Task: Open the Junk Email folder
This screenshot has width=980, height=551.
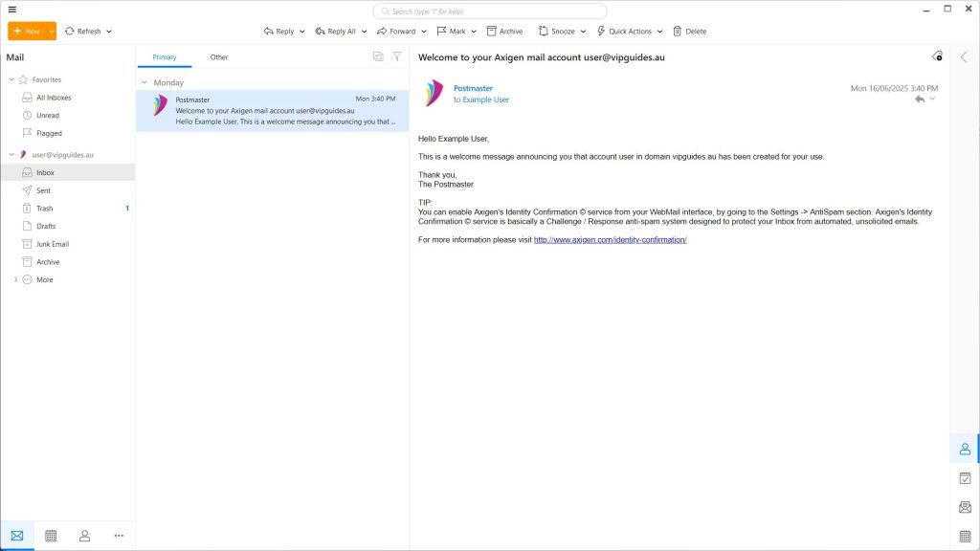Action: pos(53,244)
